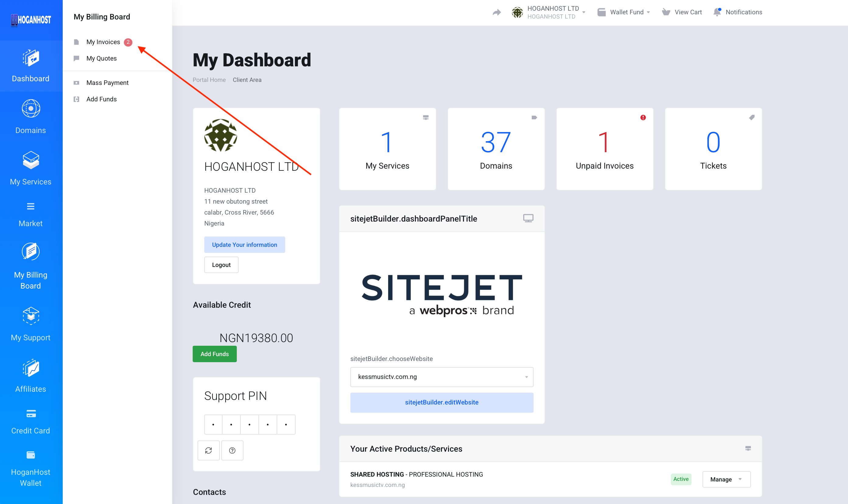Expand the Wallet Fund dropdown
The height and width of the screenshot is (504, 848).
(648, 12)
